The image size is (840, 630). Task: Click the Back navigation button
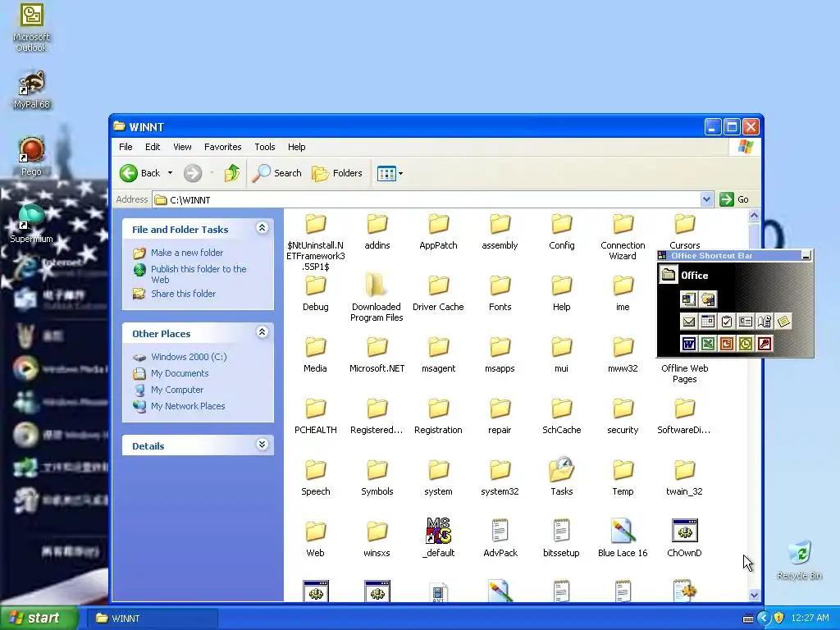(x=139, y=173)
